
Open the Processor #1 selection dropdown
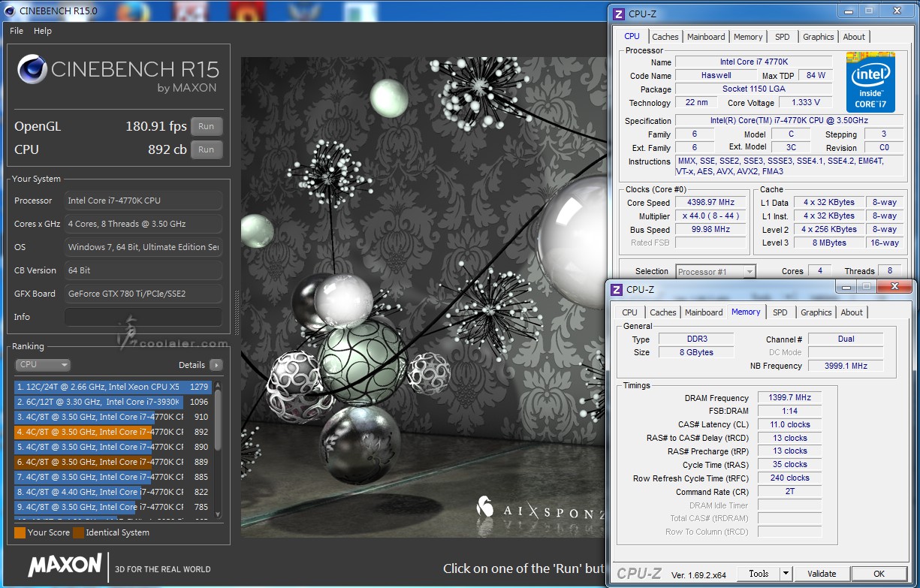click(x=716, y=272)
